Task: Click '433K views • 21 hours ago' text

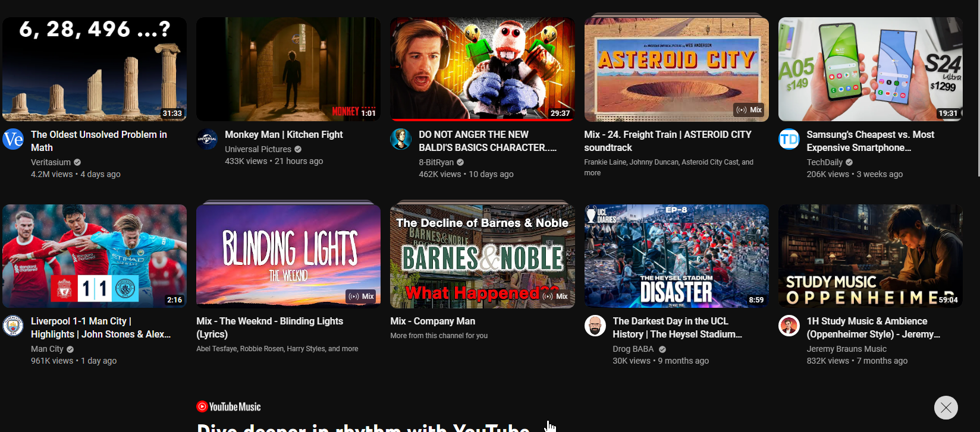Action: pos(274,161)
